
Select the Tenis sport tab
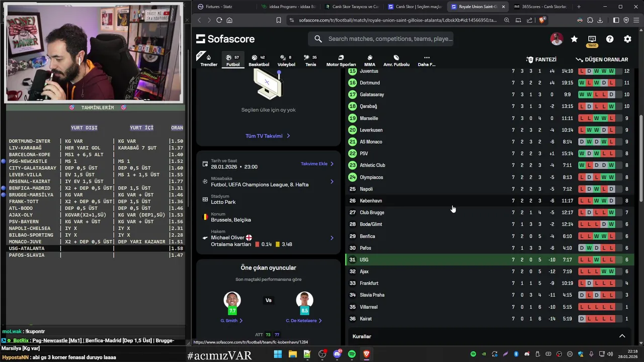pos(310,60)
